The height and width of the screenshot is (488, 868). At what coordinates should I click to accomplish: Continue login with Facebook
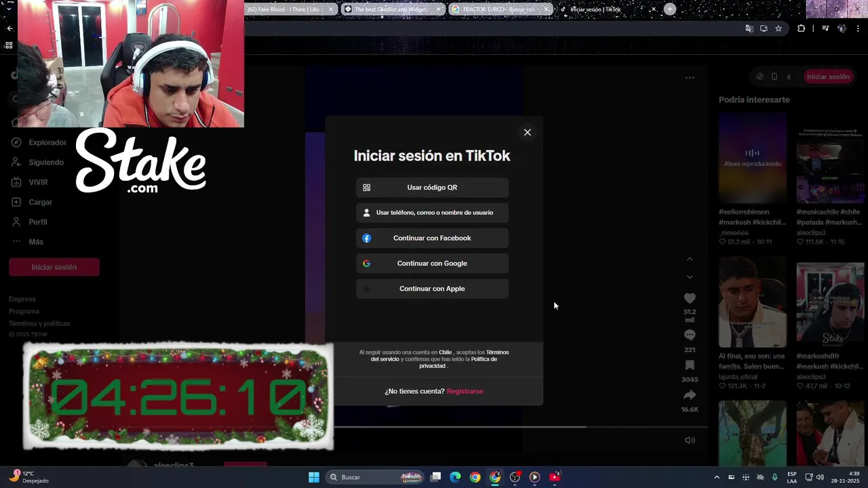[x=432, y=238]
